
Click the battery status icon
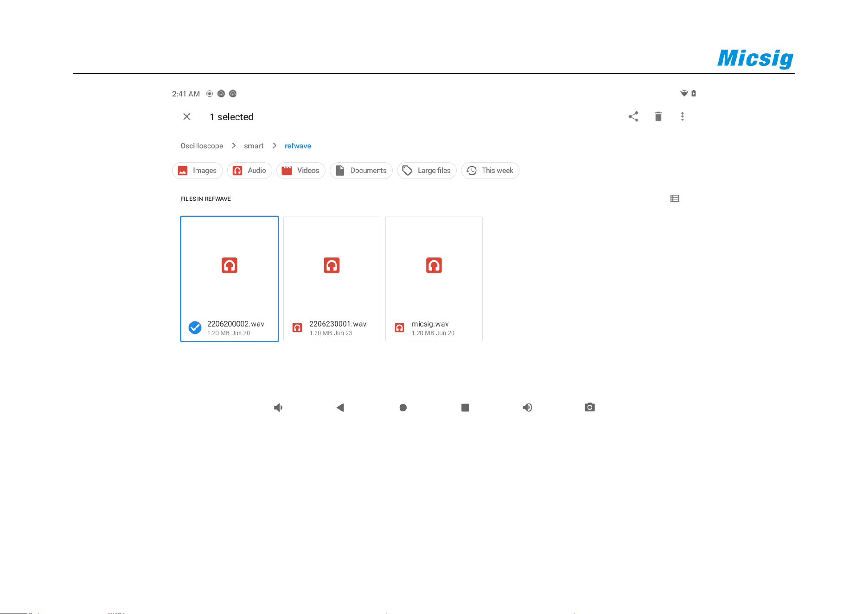[x=694, y=93]
